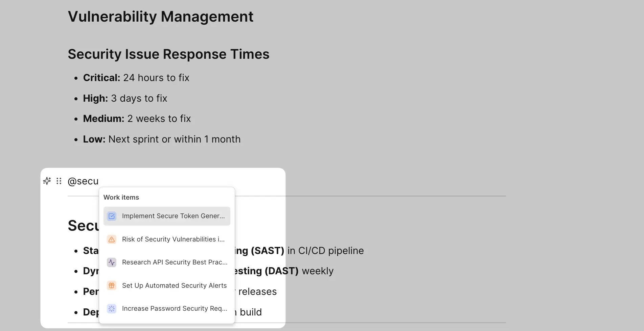Click the Work items section header
The height and width of the screenshot is (331, 644).
tap(121, 197)
